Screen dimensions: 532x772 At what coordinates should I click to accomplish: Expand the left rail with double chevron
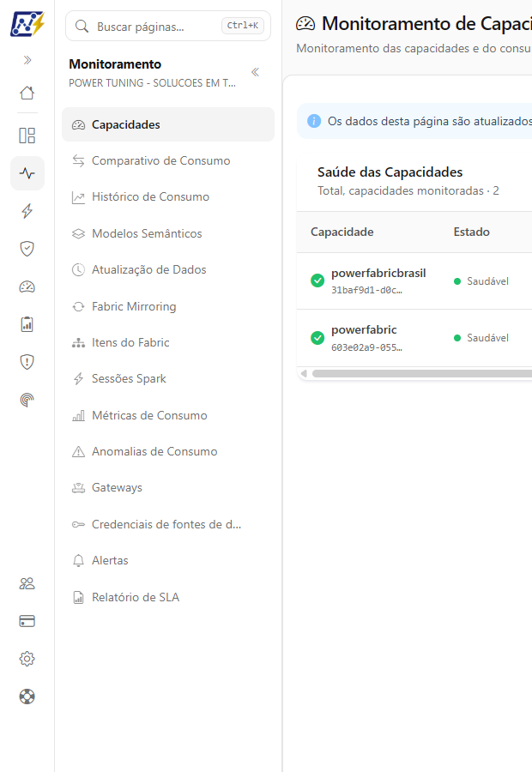click(27, 60)
